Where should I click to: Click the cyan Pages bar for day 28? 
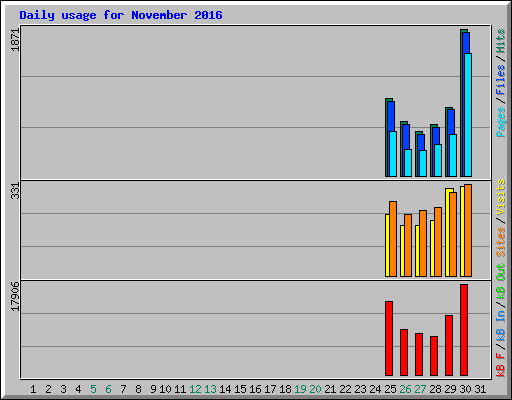click(438, 160)
